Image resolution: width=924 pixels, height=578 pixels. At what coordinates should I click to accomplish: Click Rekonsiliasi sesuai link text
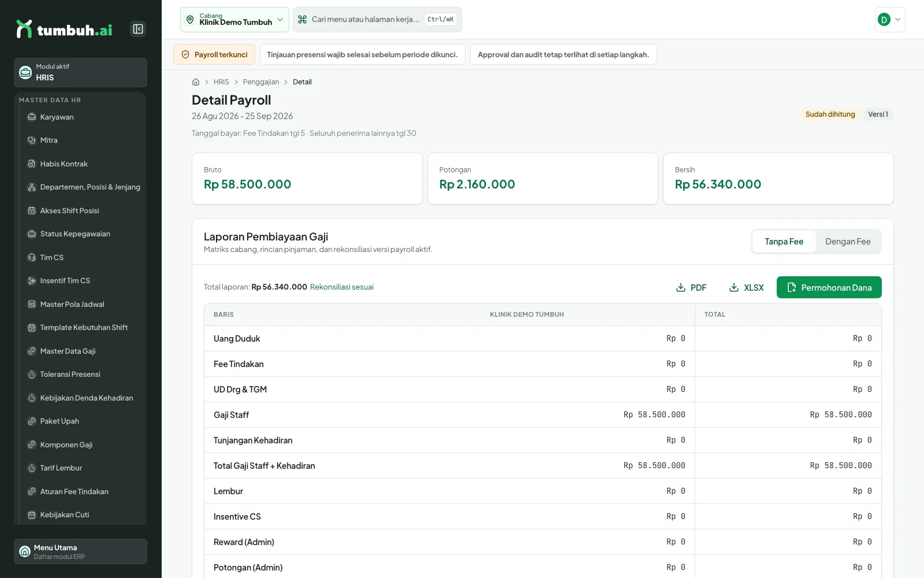(342, 287)
